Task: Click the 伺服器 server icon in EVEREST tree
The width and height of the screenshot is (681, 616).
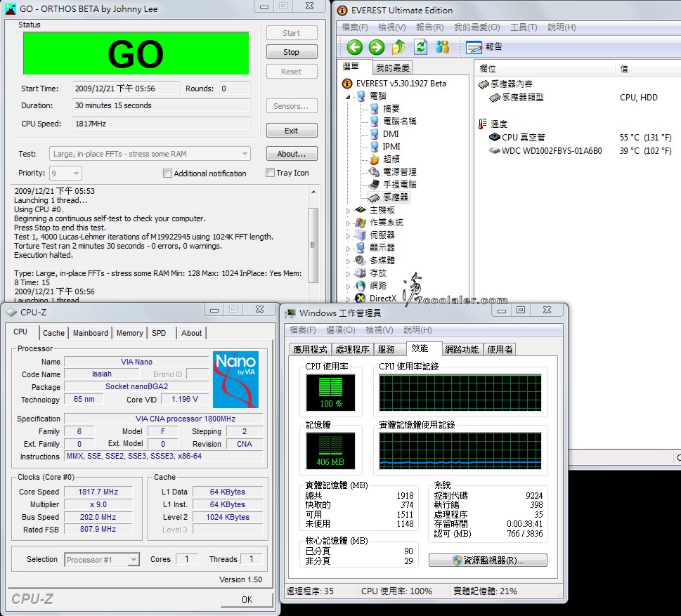Action: [x=360, y=235]
